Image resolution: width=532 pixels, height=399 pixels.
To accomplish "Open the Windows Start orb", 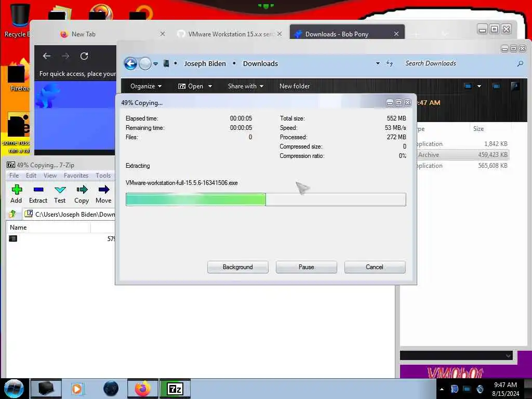I will coord(14,389).
